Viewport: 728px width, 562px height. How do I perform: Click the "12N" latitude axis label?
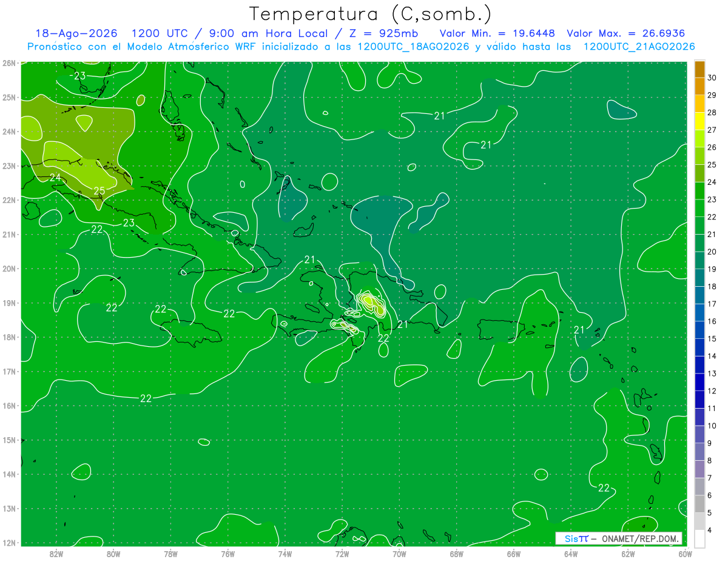point(8,543)
